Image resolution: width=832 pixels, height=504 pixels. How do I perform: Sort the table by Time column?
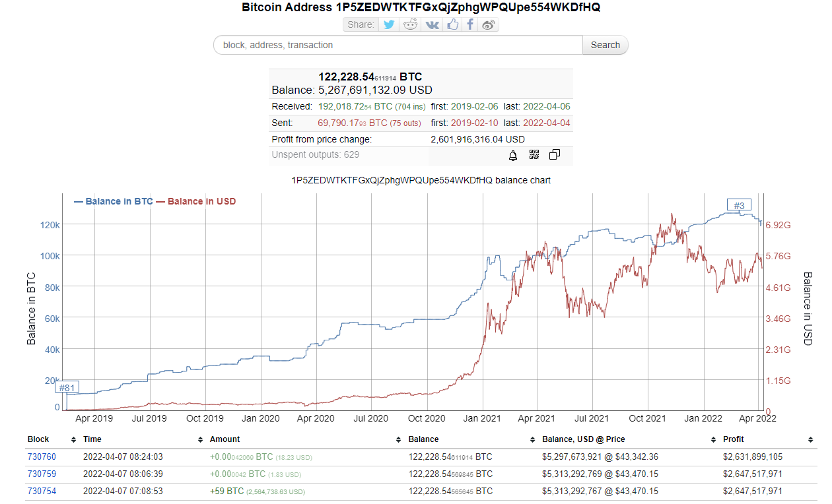coord(91,439)
